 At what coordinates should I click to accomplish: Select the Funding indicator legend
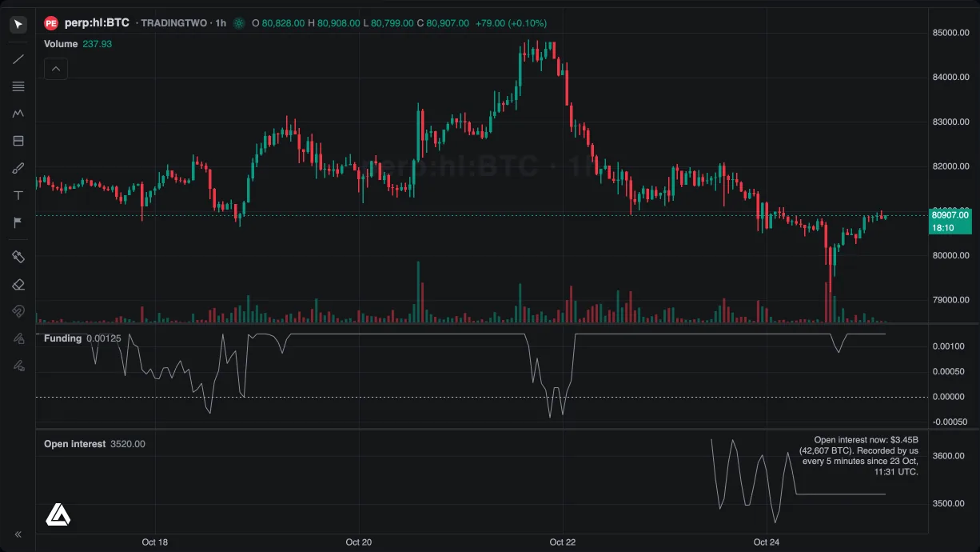coord(62,338)
